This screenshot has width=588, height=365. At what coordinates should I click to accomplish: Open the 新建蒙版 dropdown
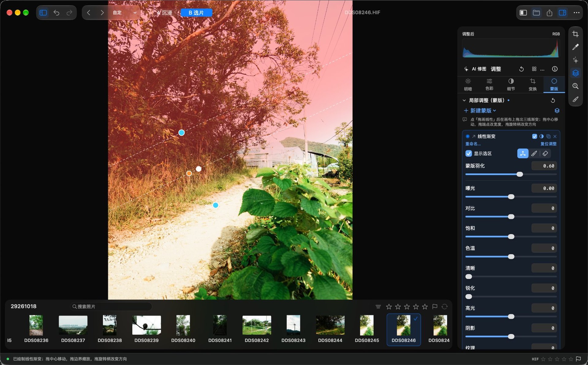point(480,110)
